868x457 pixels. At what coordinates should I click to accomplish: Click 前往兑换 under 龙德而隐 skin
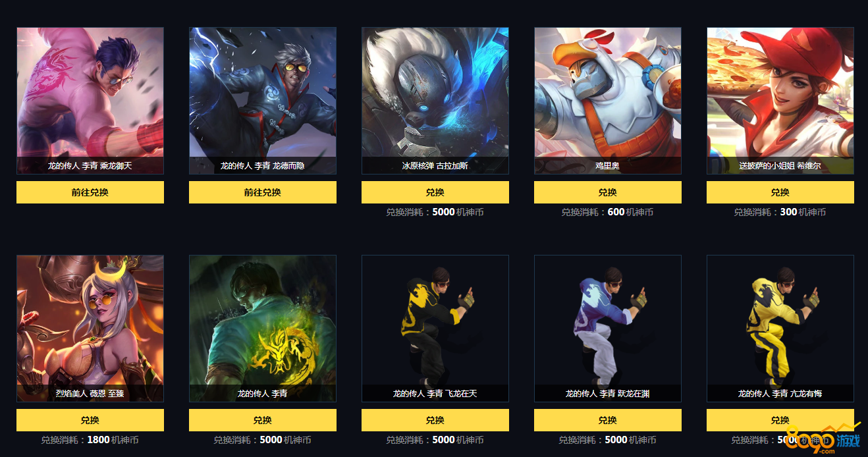[x=263, y=192]
